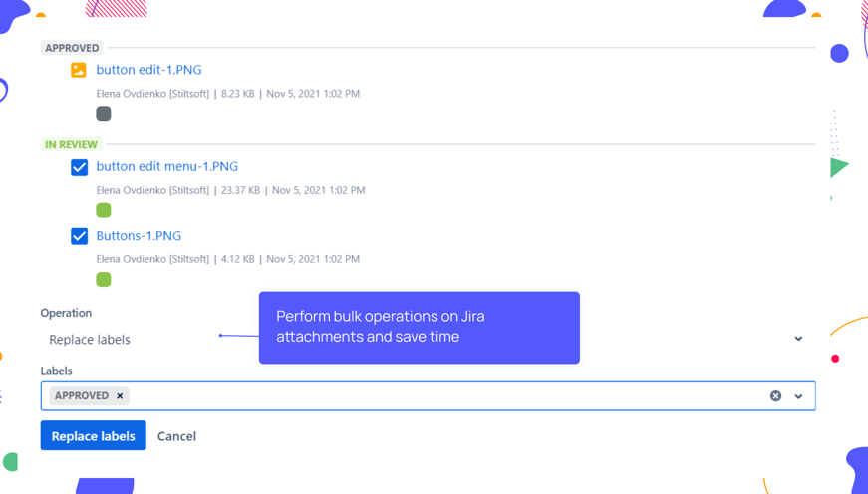The image size is (868, 494).
Task: Clear all labels with the circle X icon
Action: [775, 396]
